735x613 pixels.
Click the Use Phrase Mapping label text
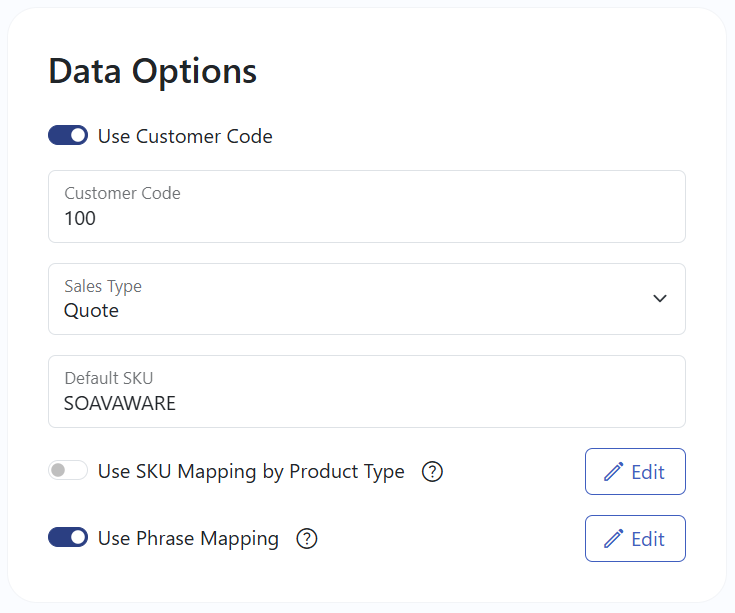(x=188, y=538)
